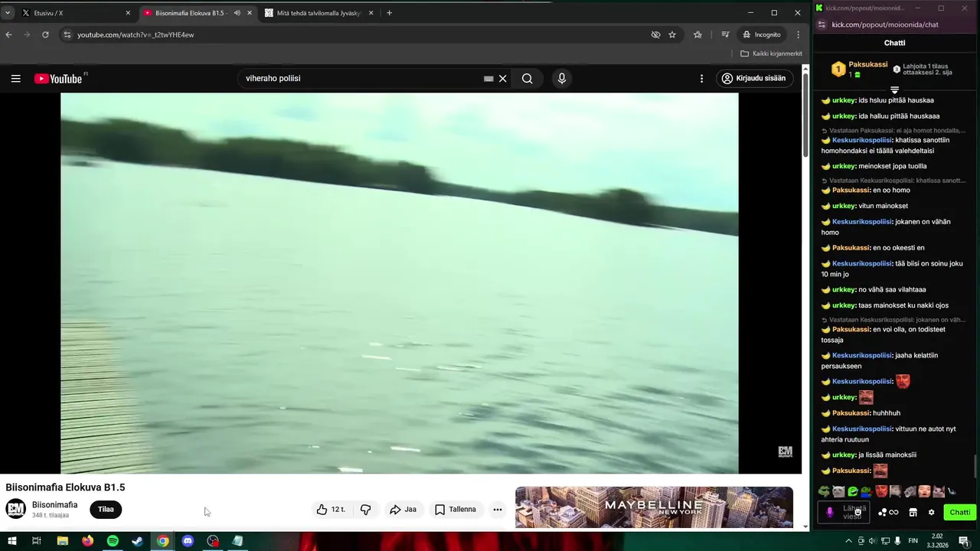Click Kirjaudu sisään sign-in button
Image resolution: width=980 pixels, height=551 pixels.
[755, 78]
